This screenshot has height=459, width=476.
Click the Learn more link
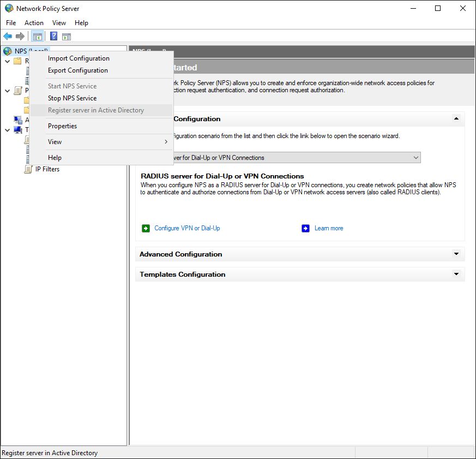click(x=329, y=228)
